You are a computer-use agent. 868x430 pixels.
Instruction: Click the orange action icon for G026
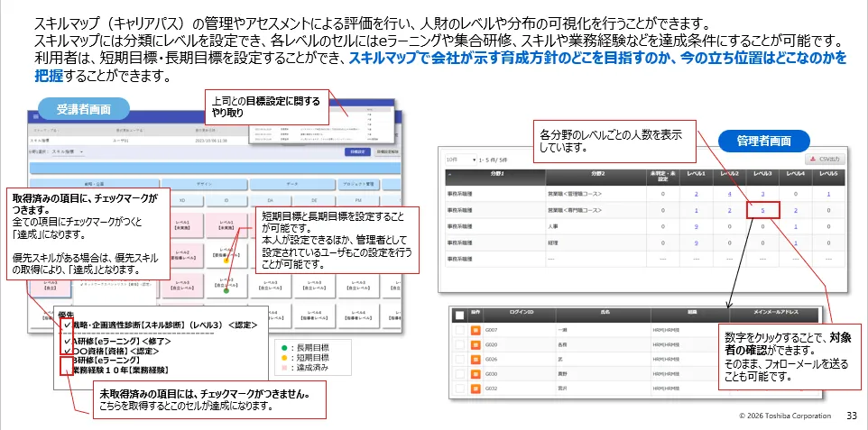click(476, 360)
